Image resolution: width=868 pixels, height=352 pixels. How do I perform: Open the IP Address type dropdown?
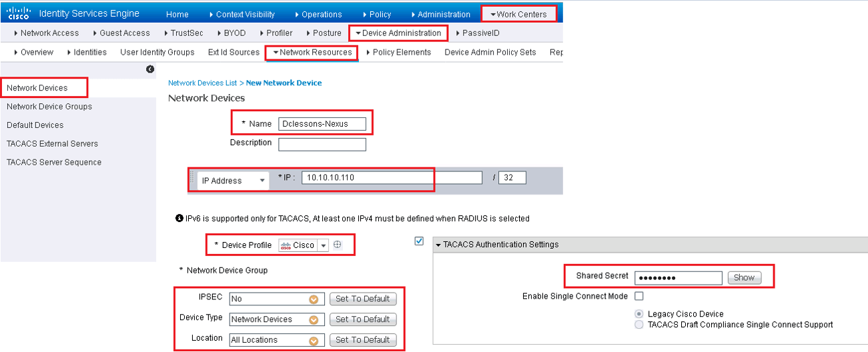point(234,181)
